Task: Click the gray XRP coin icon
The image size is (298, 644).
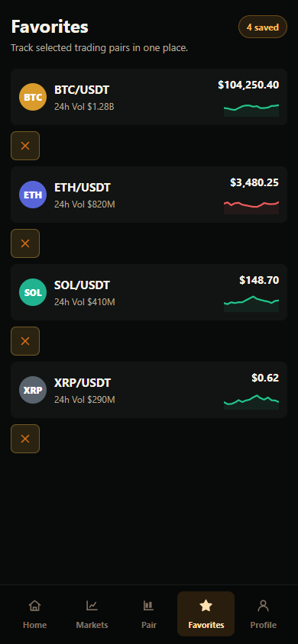Action: point(33,390)
